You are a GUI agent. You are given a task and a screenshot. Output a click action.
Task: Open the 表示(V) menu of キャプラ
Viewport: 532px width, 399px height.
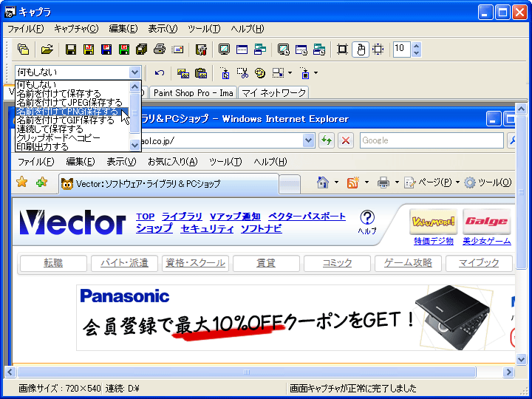pyautogui.click(x=163, y=29)
